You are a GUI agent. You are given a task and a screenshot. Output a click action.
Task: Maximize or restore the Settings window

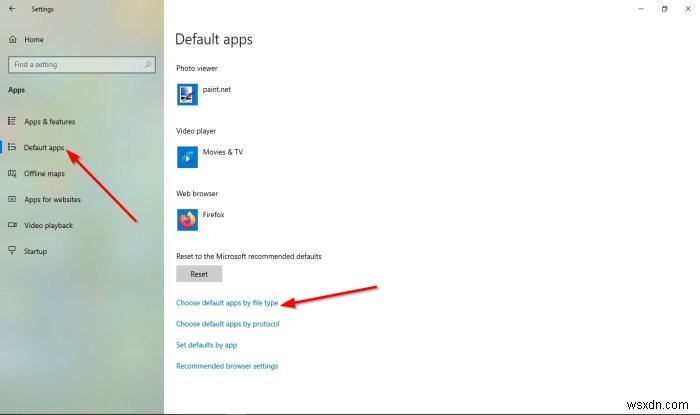click(664, 8)
